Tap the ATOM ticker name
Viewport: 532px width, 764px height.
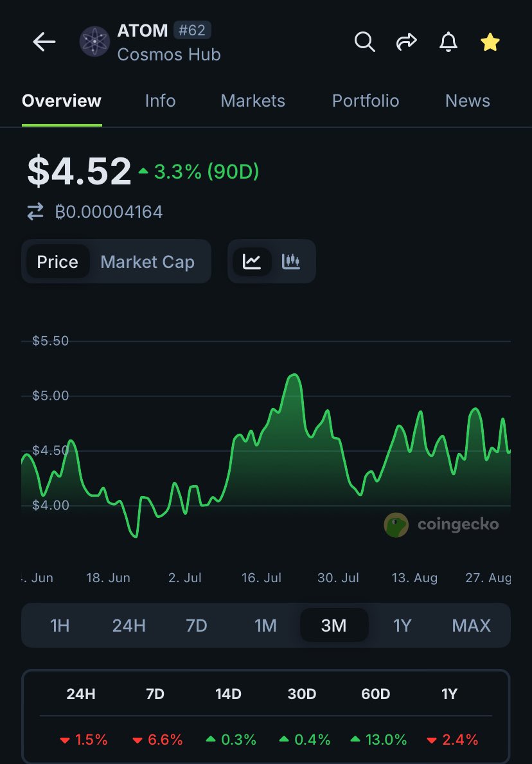[142, 31]
